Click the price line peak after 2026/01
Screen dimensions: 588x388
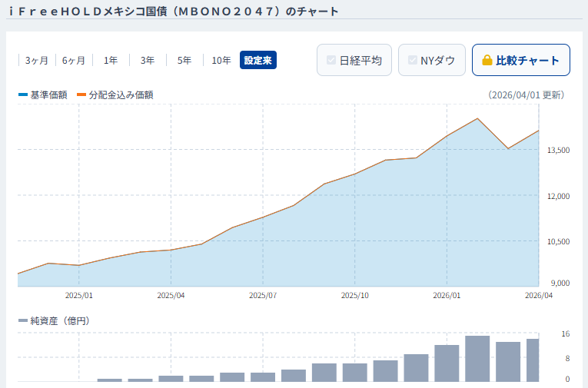click(x=477, y=119)
